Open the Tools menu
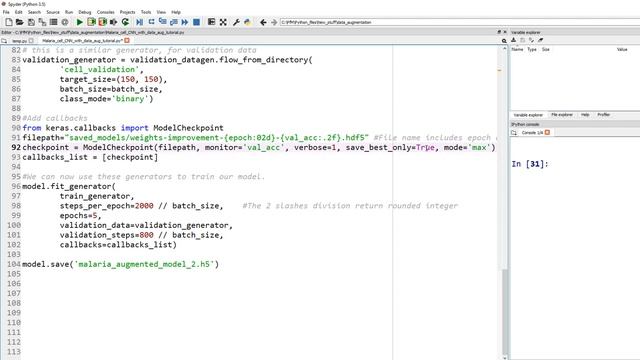Viewport: 640px width, 360px height. (146, 12)
